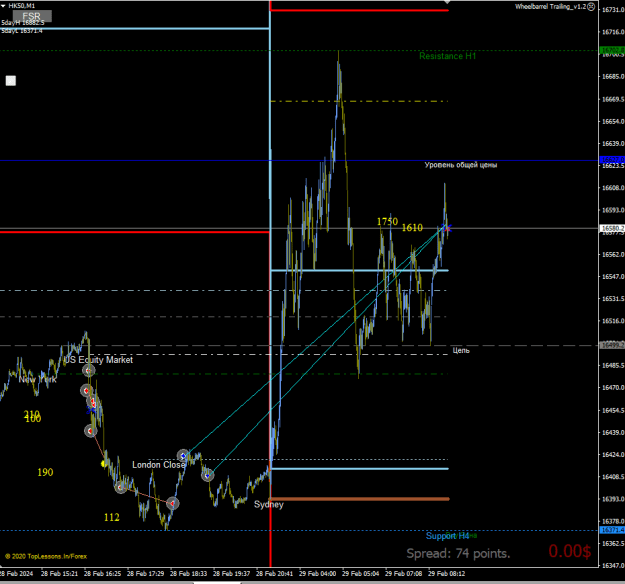The image size is (625, 584).
Task: Click the 16347.0 price scale value
Action: 613,565
